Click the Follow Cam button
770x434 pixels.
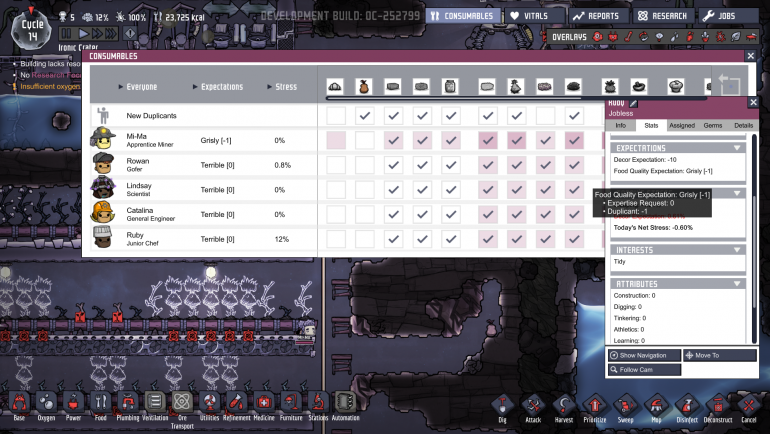tap(644, 370)
